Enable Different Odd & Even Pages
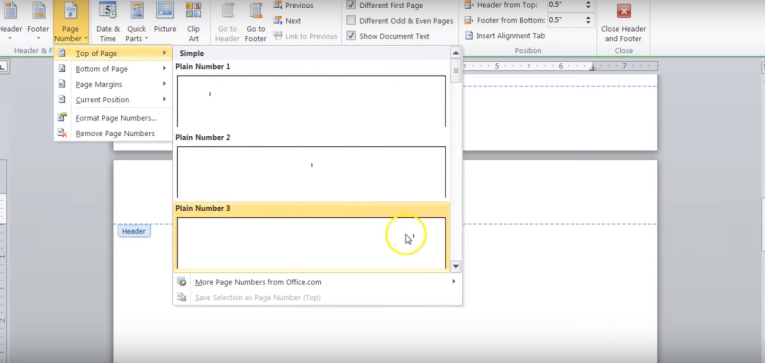Viewport: 765px width, 363px height. pos(351,20)
